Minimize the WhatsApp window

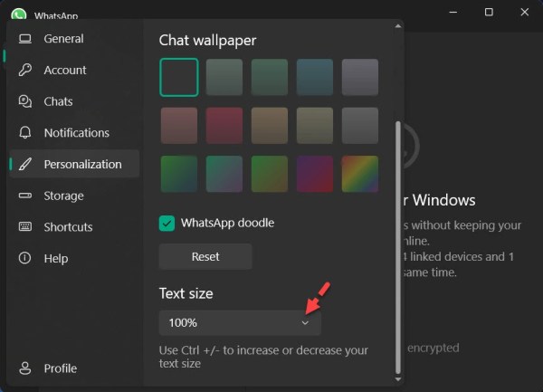point(453,12)
